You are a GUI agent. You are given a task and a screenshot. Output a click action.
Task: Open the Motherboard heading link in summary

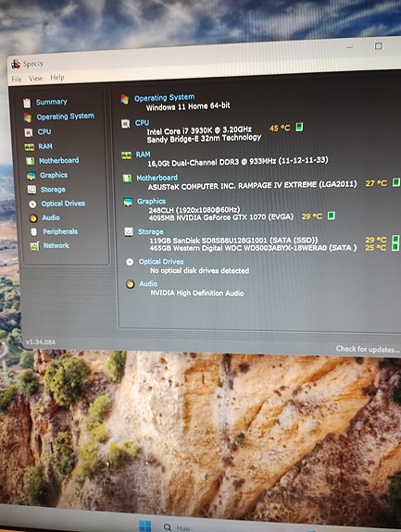[x=157, y=178]
